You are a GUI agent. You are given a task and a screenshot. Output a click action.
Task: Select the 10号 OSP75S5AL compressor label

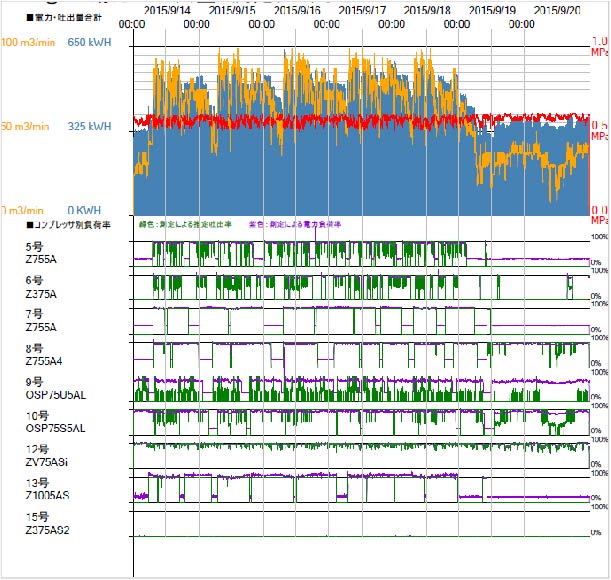click(x=48, y=423)
